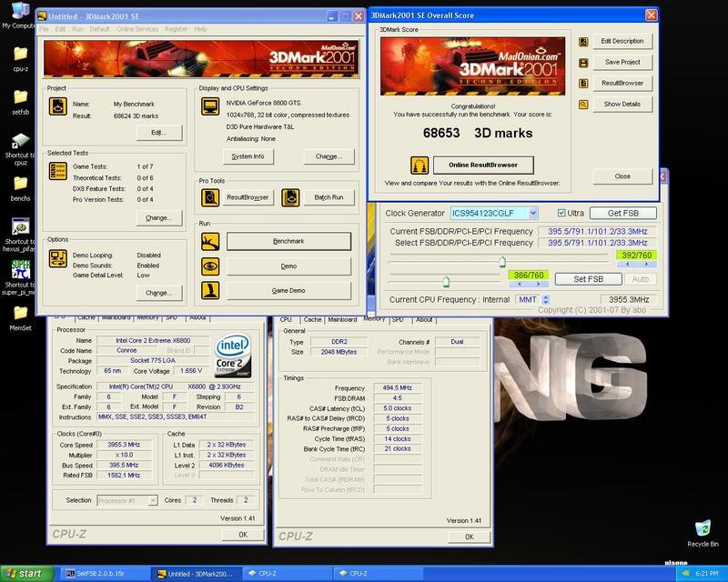This screenshot has height=582, width=728.
Task: Open the Clock Generator dropdown
Action: click(x=533, y=213)
